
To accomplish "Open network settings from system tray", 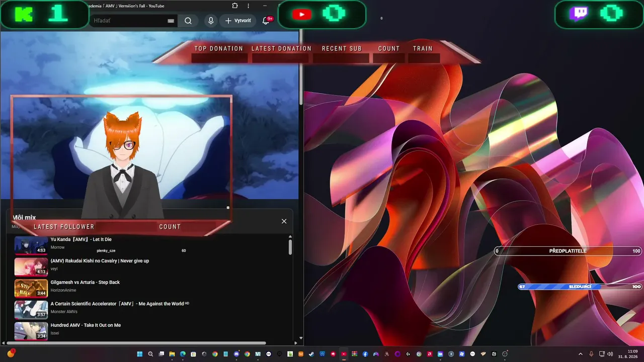I will (x=602, y=354).
